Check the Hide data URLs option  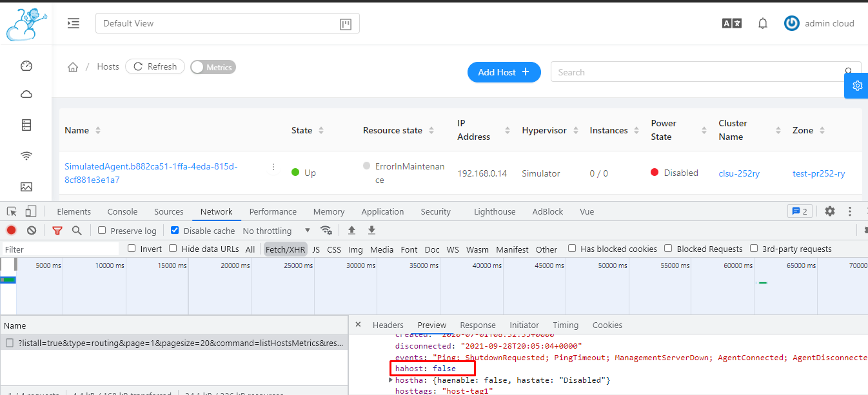pyautogui.click(x=172, y=248)
